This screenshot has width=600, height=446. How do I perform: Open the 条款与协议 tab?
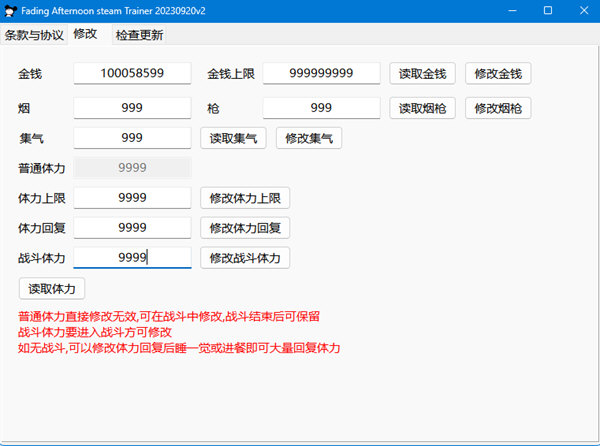point(34,35)
